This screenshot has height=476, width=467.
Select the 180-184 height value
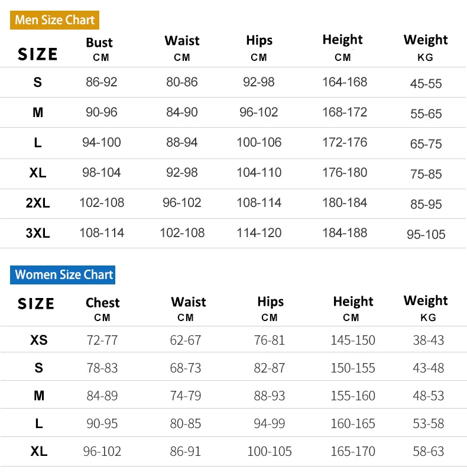click(345, 203)
